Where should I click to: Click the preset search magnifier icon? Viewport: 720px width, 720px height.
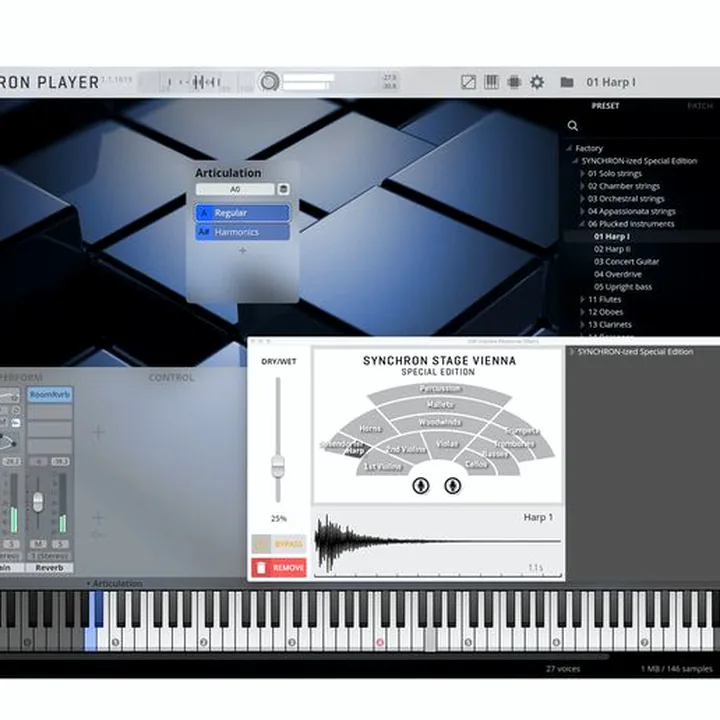573,125
